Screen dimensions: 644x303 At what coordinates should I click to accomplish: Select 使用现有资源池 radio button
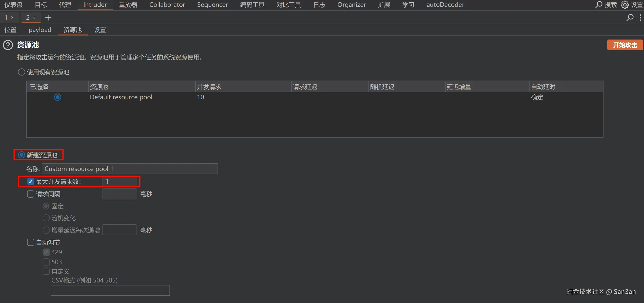click(22, 72)
